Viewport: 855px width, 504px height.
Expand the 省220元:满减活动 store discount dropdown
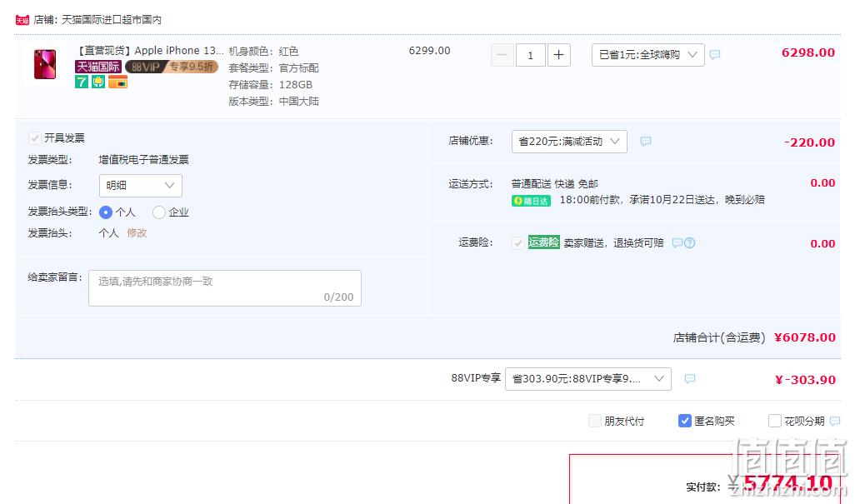(569, 142)
